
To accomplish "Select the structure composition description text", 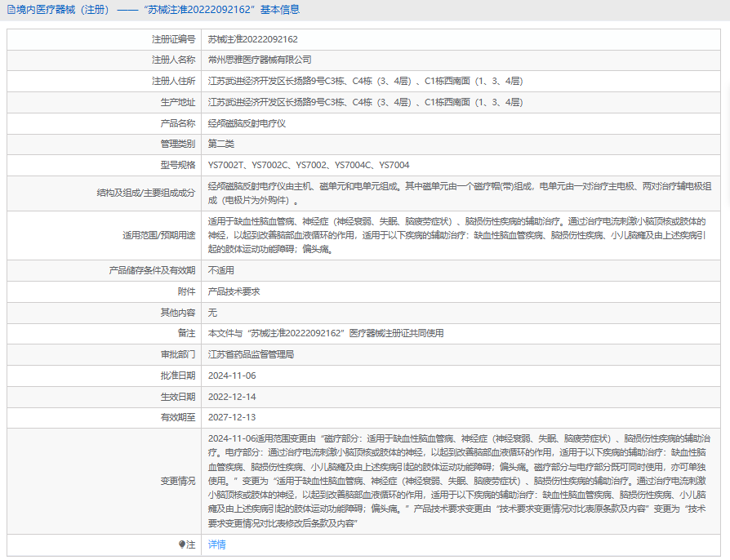I will tap(460, 193).
